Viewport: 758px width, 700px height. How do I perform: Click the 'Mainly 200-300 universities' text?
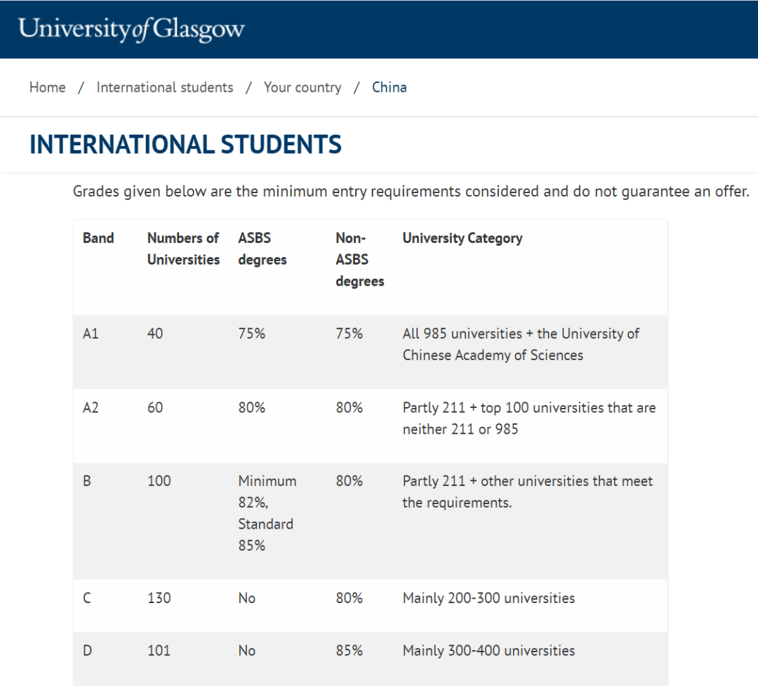click(488, 598)
